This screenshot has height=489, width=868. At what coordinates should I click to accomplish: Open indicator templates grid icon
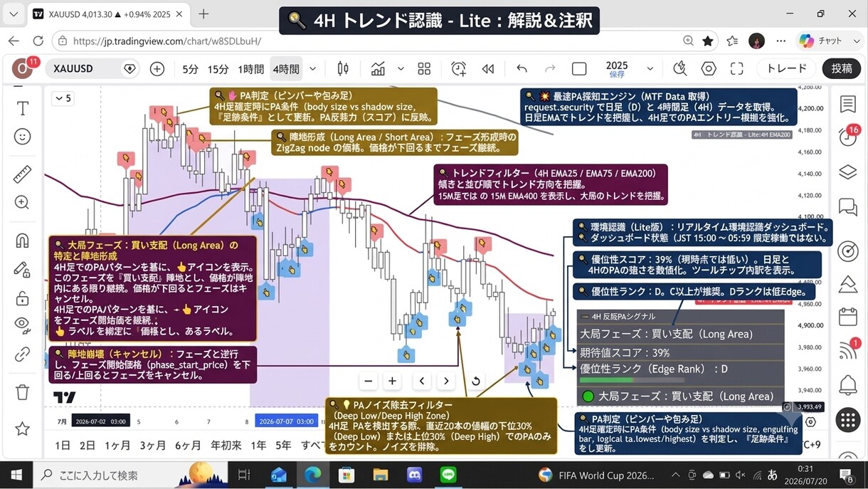point(424,69)
